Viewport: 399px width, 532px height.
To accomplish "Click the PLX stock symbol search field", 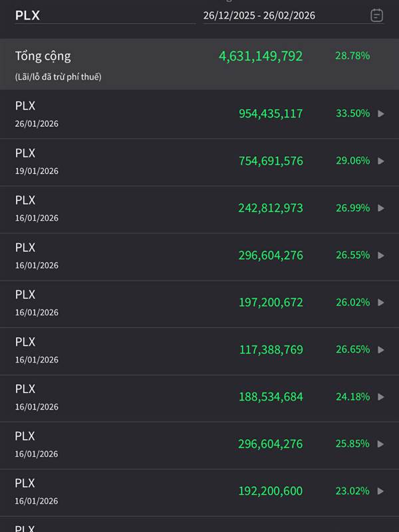I will [100, 15].
